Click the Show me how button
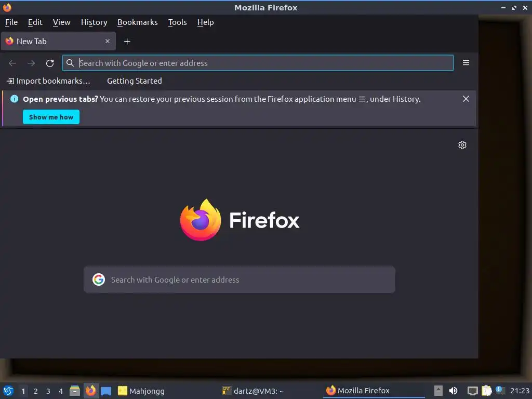 click(x=51, y=117)
